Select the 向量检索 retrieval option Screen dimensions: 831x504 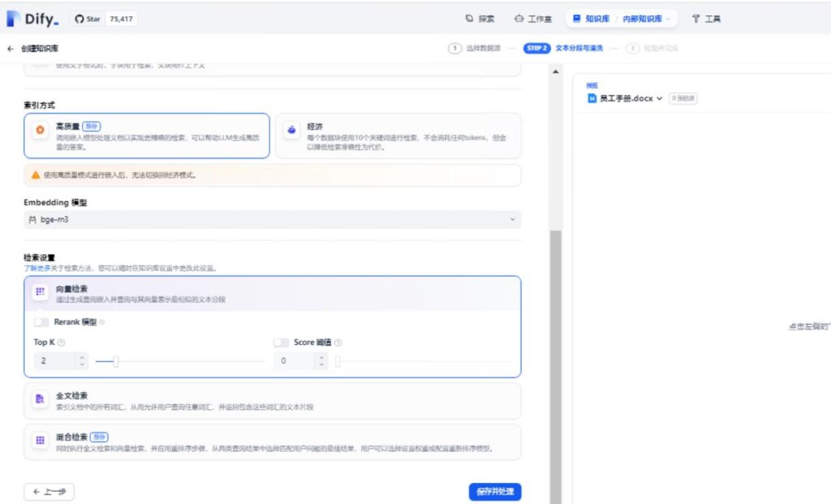coord(272,294)
